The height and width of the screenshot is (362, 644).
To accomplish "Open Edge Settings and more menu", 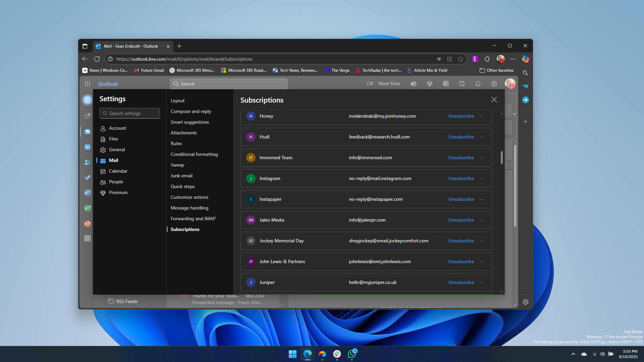I will (x=513, y=59).
